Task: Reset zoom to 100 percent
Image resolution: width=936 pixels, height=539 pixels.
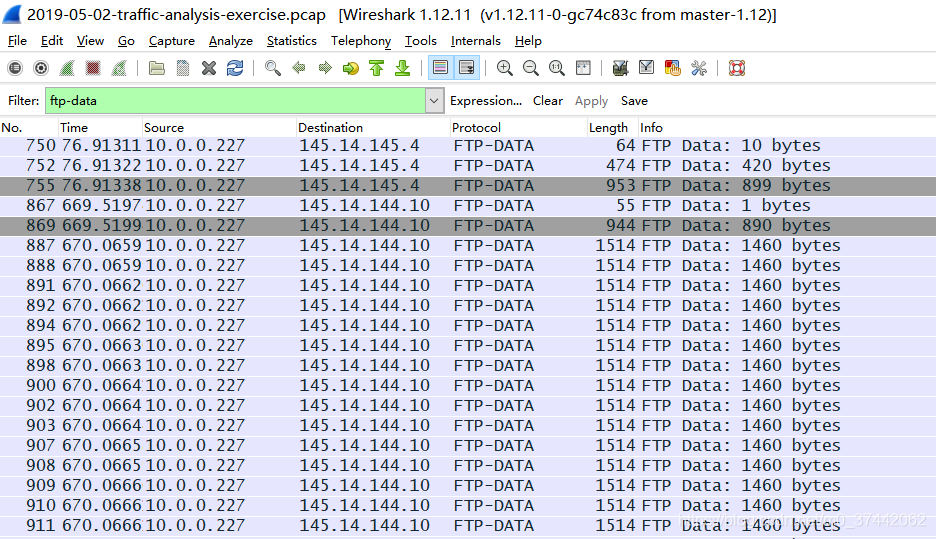Action: pos(556,68)
